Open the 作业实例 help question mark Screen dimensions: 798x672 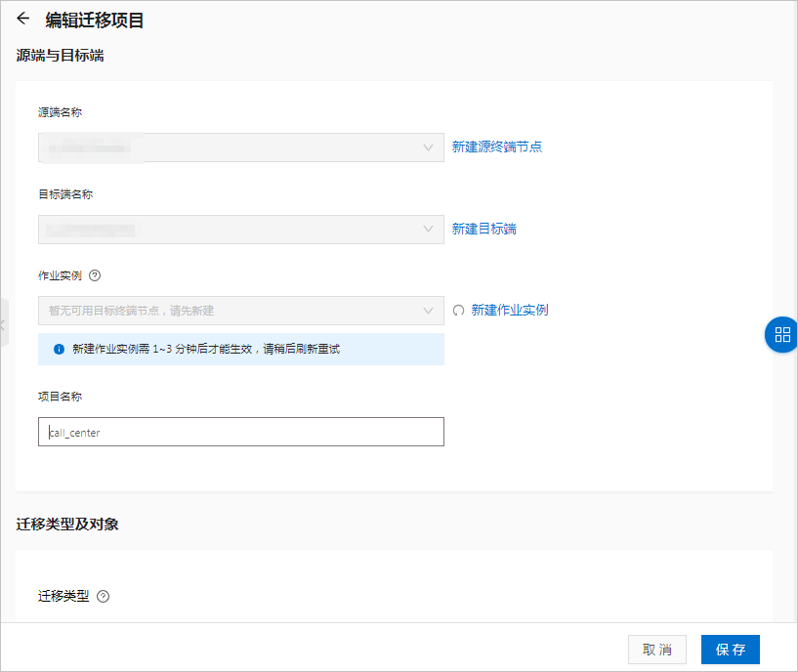coord(92,275)
